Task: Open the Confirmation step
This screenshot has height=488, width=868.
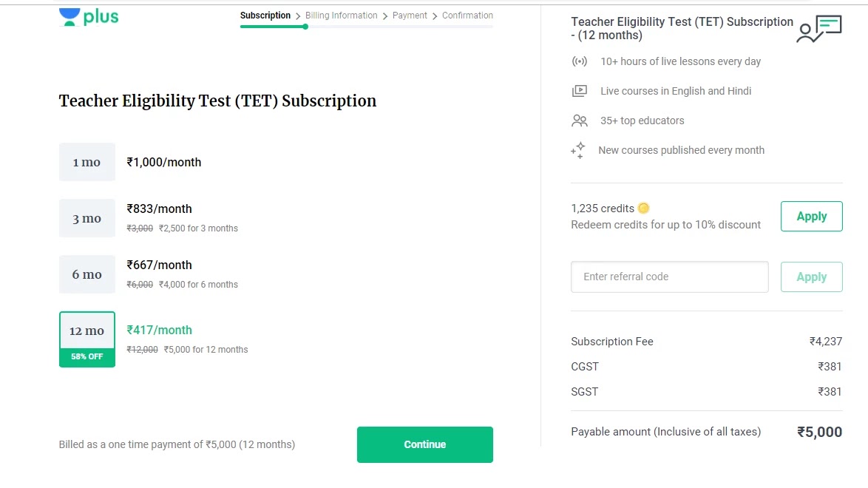Action: pyautogui.click(x=467, y=16)
